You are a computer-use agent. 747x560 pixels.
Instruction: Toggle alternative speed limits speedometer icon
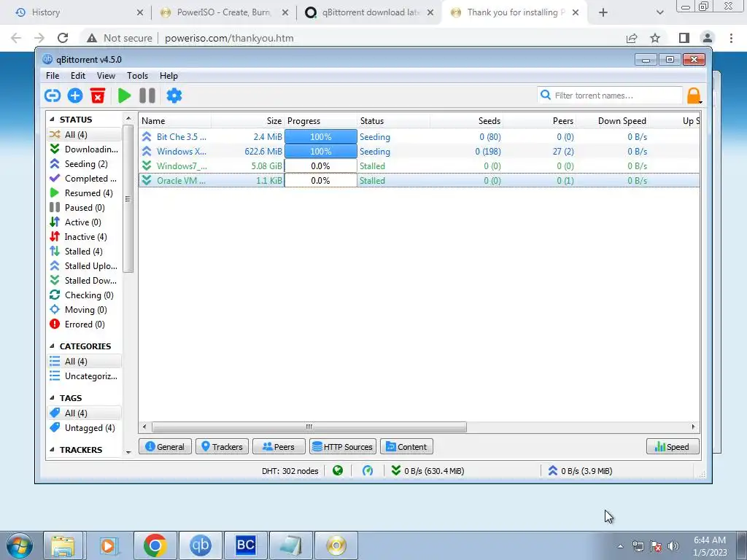pyautogui.click(x=368, y=471)
